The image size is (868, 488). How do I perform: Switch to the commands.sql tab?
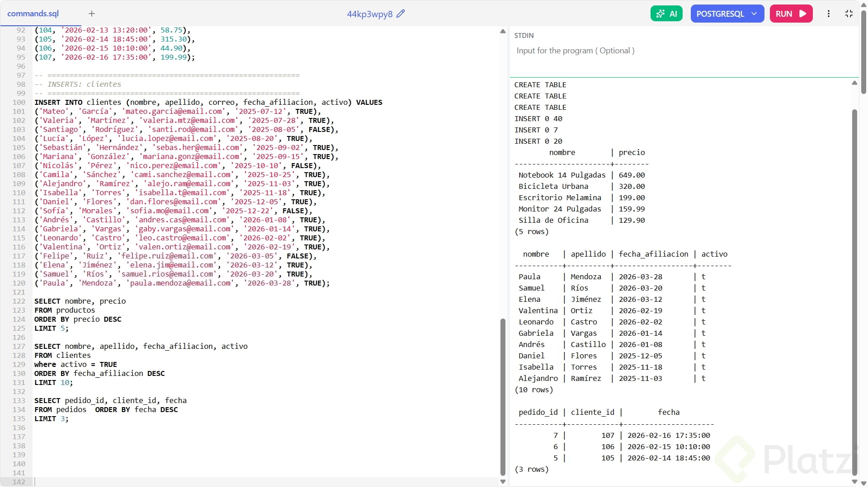[33, 14]
